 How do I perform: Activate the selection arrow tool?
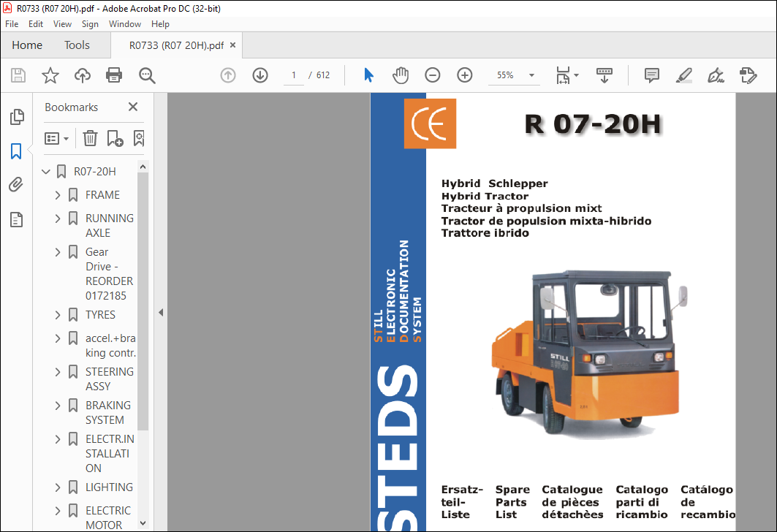click(368, 75)
